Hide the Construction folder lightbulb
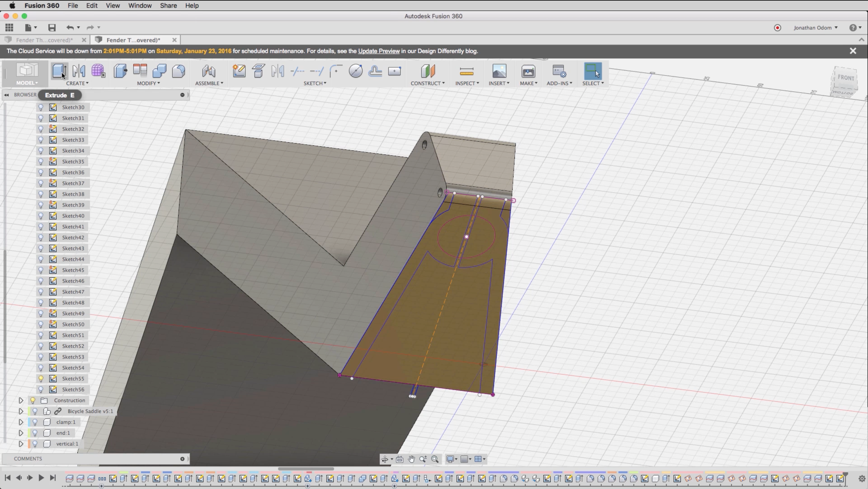The height and width of the screenshot is (489, 868). (x=33, y=400)
